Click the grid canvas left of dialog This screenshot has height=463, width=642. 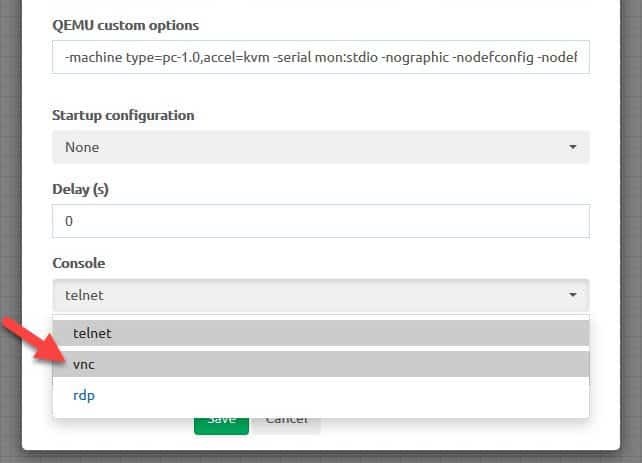(x=10, y=250)
